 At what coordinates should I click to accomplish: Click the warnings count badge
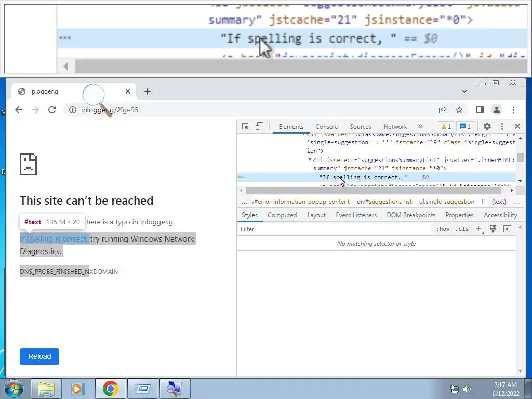446,127
